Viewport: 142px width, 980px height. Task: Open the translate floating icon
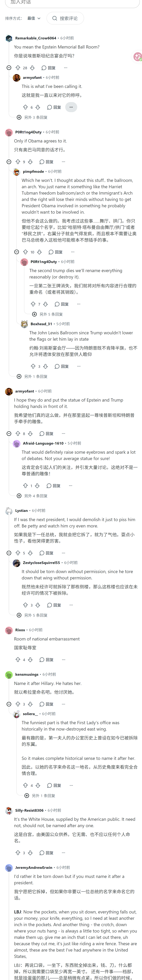click(x=137, y=57)
